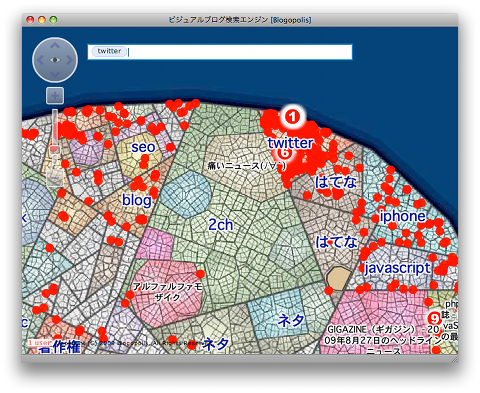Screen dimensions: 480x393
Task: Select the javascript region label
Action: 397,268
